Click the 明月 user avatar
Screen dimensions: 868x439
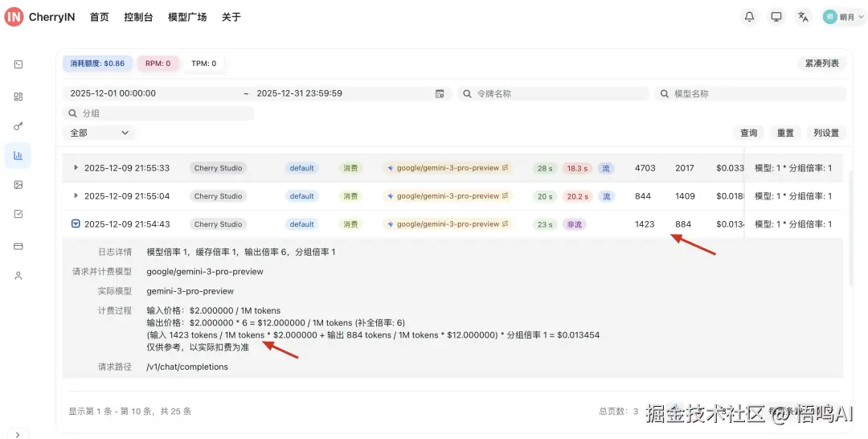point(829,17)
